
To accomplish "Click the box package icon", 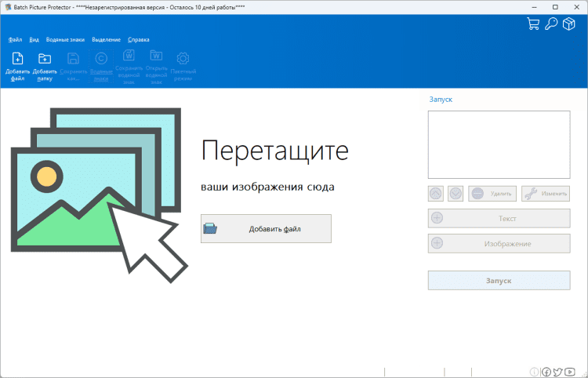I will [569, 24].
